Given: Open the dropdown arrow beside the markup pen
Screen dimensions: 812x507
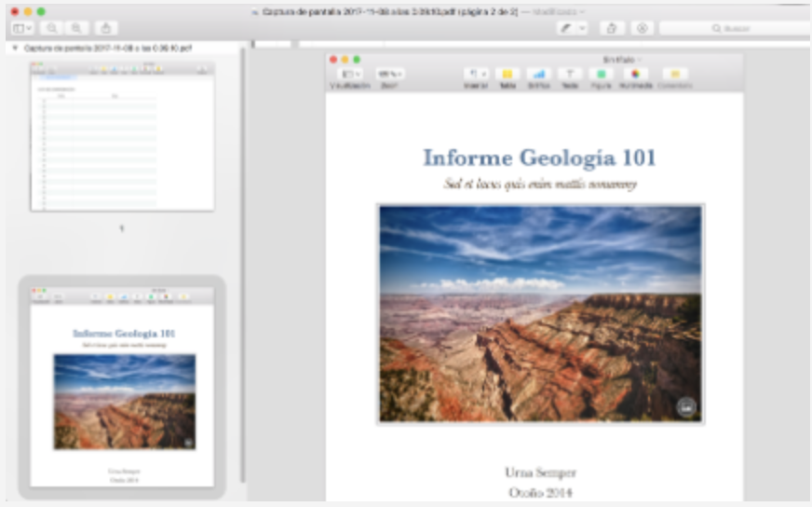Looking at the screenshot, I should 582,29.
